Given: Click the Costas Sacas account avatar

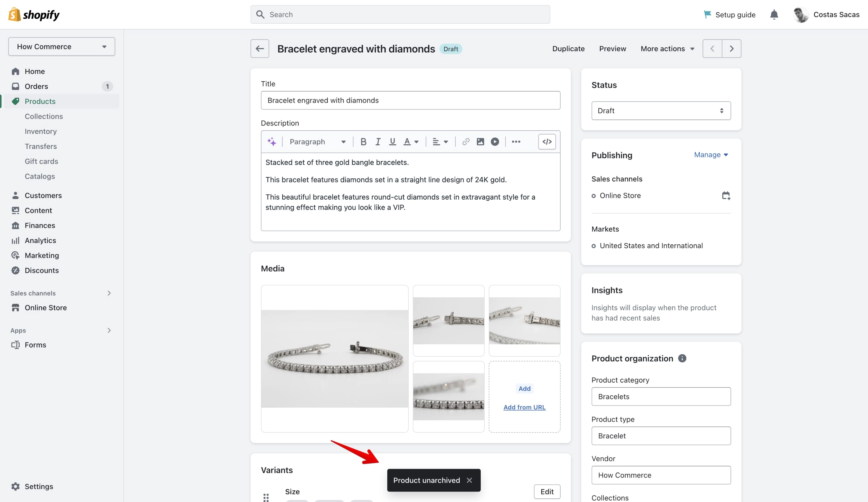Looking at the screenshot, I should pos(801,14).
